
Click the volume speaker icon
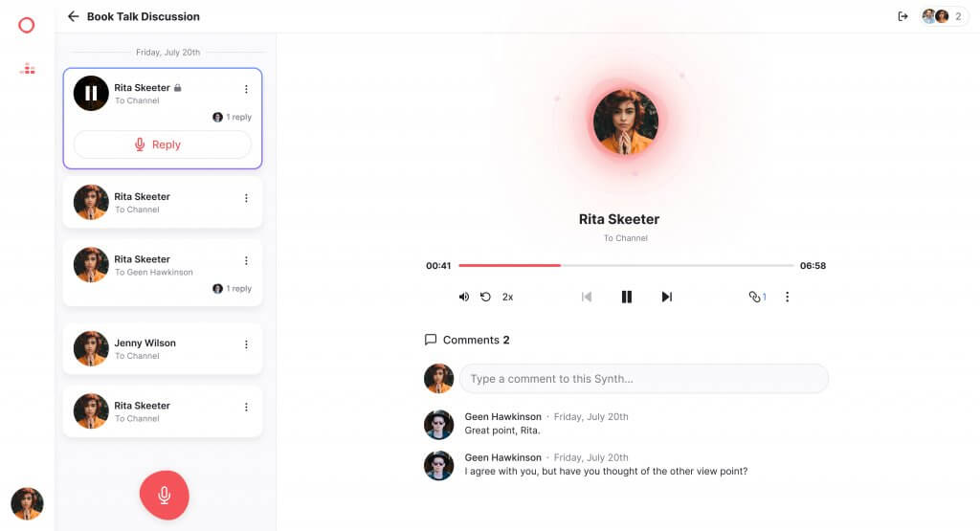[464, 297]
